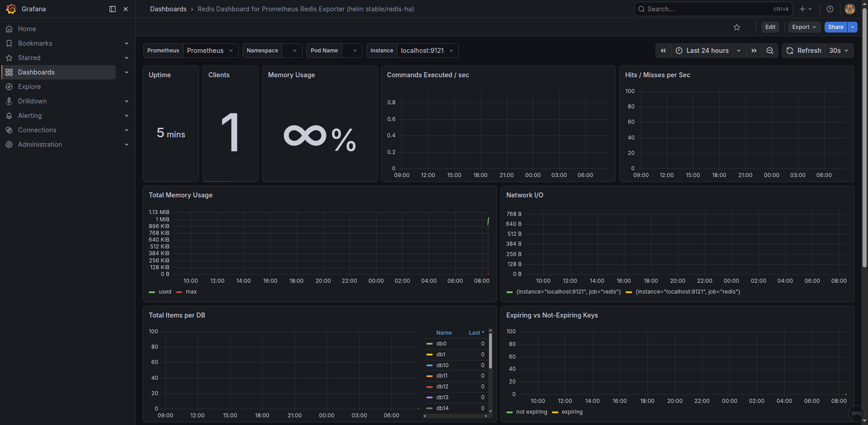Toggle the 'max' series in Total Memory Usage legend
Image resolution: width=868 pixels, height=425 pixels.
click(x=191, y=292)
